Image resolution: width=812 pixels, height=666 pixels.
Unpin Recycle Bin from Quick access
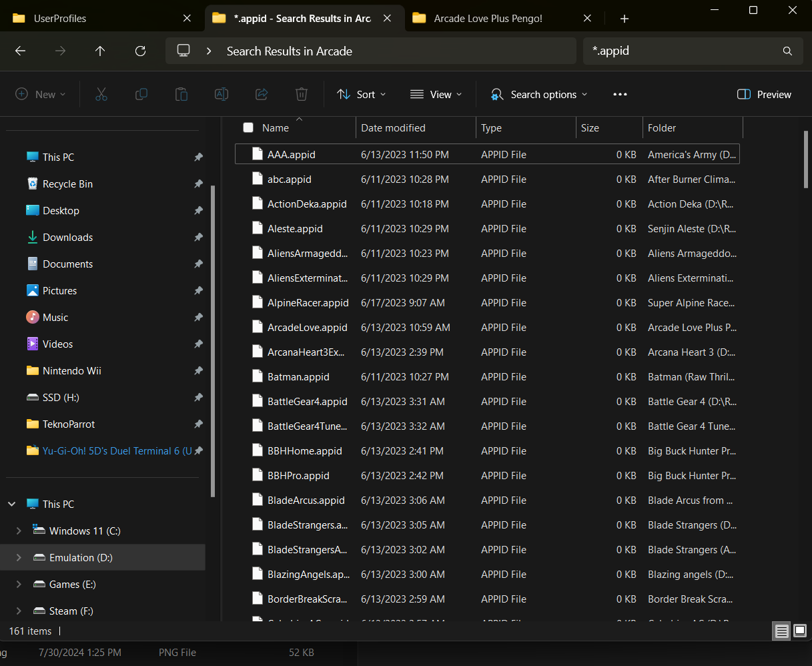tap(198, 184)
